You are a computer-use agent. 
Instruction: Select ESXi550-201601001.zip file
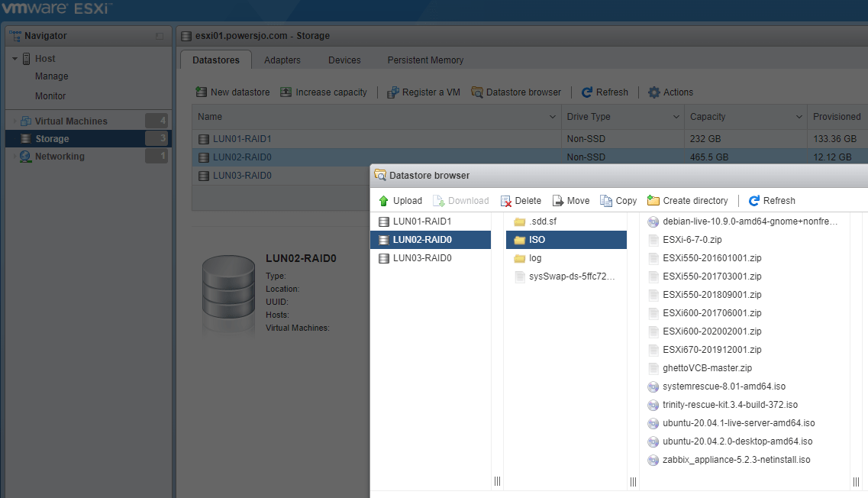pyautogui.click(x=705, y=258)
